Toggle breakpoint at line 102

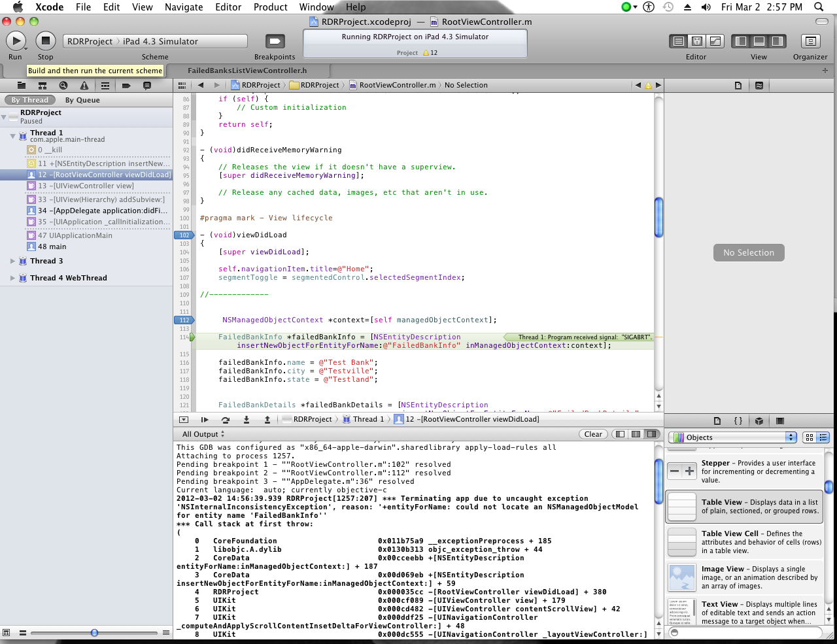tap(184, 235)
